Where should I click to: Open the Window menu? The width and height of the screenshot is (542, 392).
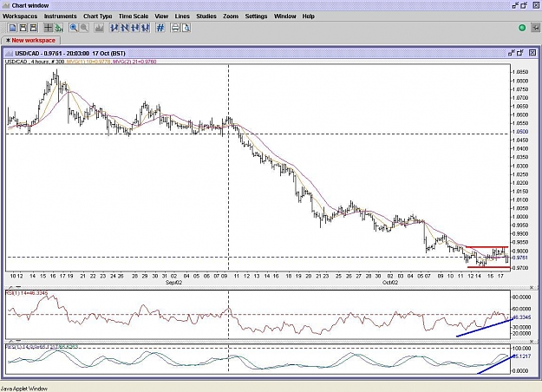click(x=284, y=16)
